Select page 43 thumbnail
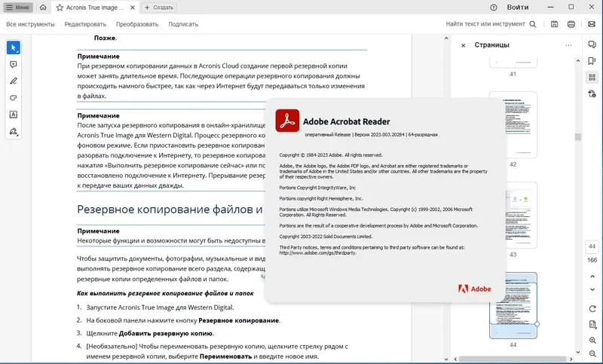This screenshot has height=364, width=603. tap(513, 215)
